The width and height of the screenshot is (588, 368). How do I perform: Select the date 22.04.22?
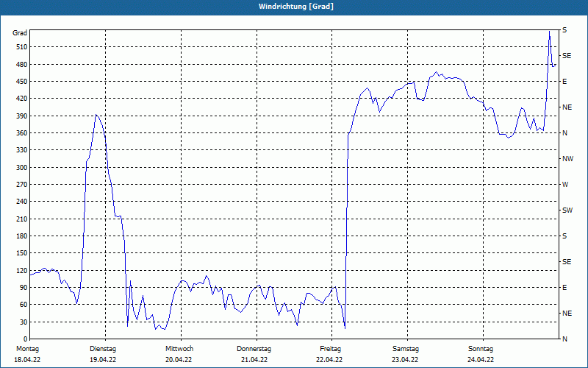[329, 360]
